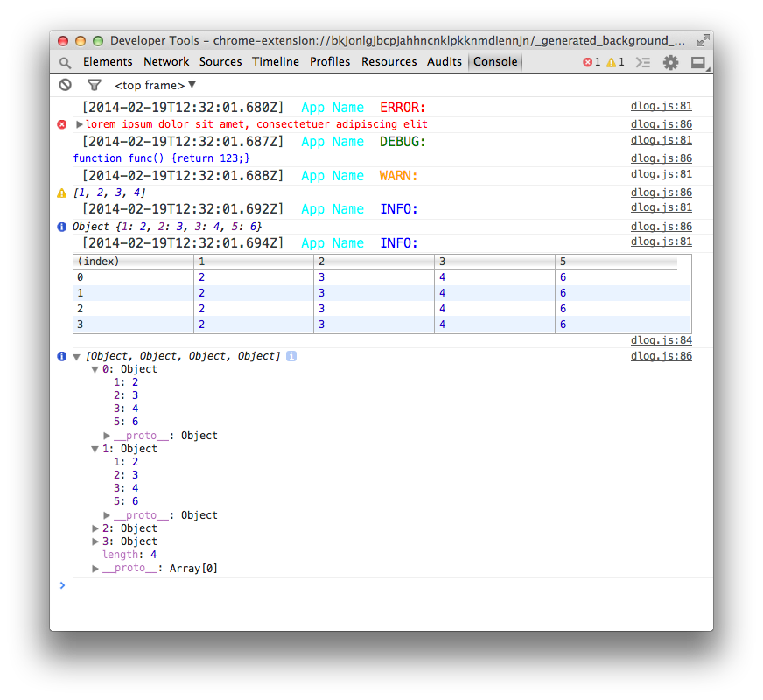Select table row with index 2
The height and width of the screenshot is (700, 763).
[x=381, y=309]
